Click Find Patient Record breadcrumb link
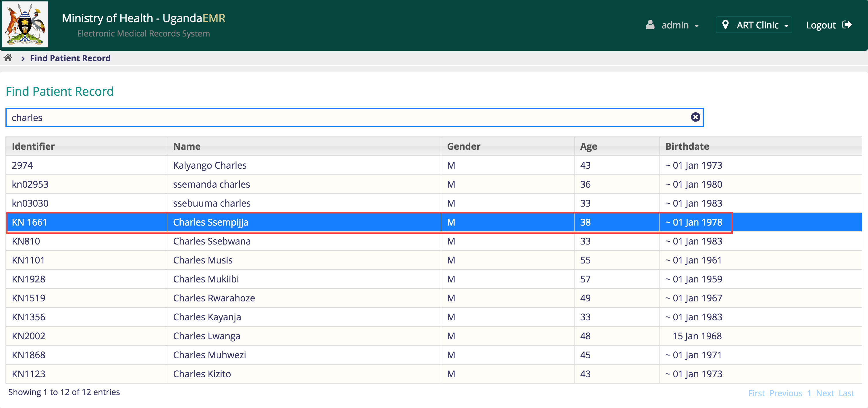Image resolution: width=868 pixels, height=408 pixels. pyautogui.click(x=70, y=58)
